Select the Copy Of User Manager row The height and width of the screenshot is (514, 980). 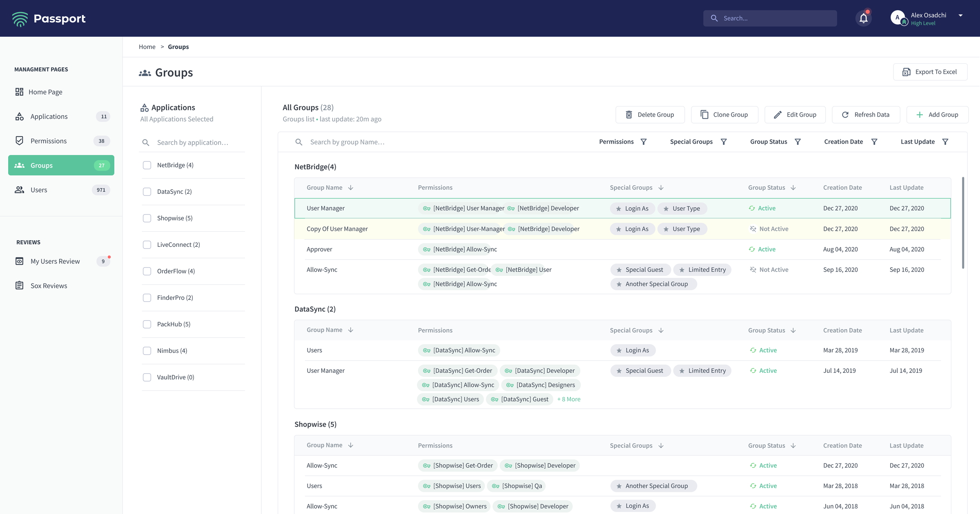click(x=623, y=229)
